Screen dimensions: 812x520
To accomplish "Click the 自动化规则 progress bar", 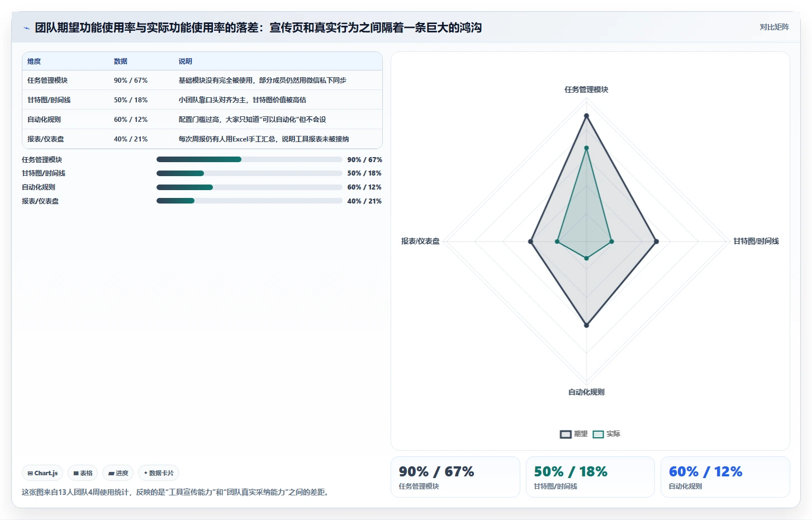I will [249, 187].
